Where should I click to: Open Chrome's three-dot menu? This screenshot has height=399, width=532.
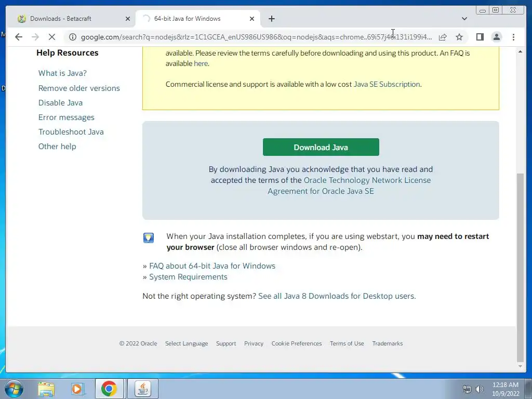tap(513, 37)
